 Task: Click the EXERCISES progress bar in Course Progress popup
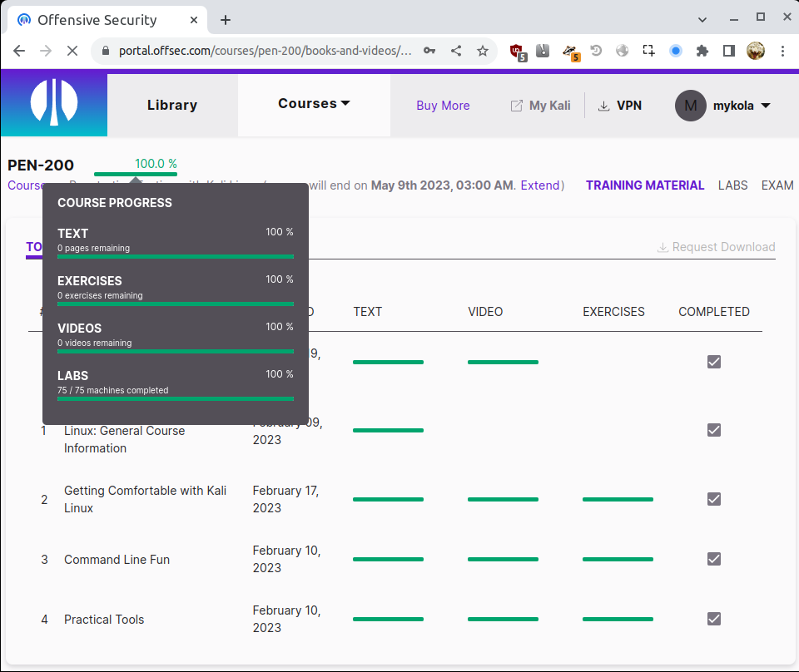[176, 304]
